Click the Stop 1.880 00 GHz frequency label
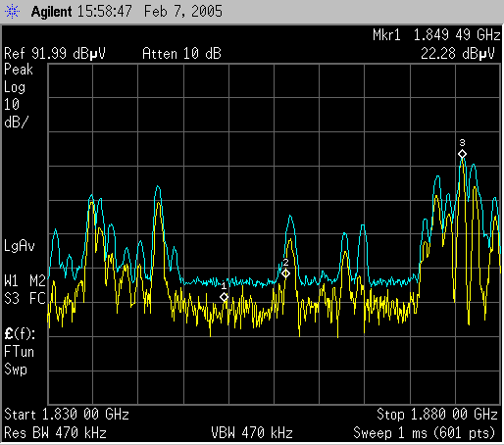 coord(437,415)
